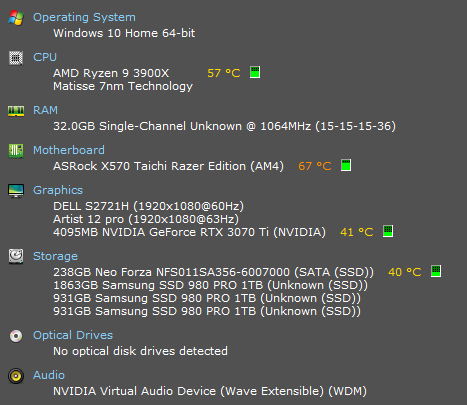Click the green temperature indicator beside CPU 57 °C

pyautogui.click(x=255, y=72)
